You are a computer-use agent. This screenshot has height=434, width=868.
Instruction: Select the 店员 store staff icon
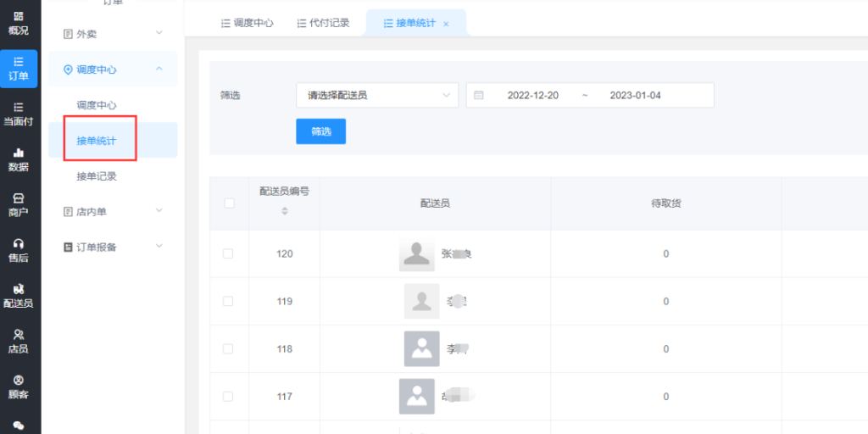pos(19,341)
